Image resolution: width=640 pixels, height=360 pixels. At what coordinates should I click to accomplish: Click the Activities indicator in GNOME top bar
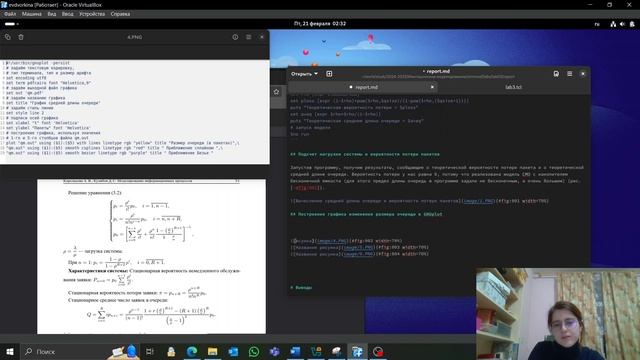coord(11,24)
